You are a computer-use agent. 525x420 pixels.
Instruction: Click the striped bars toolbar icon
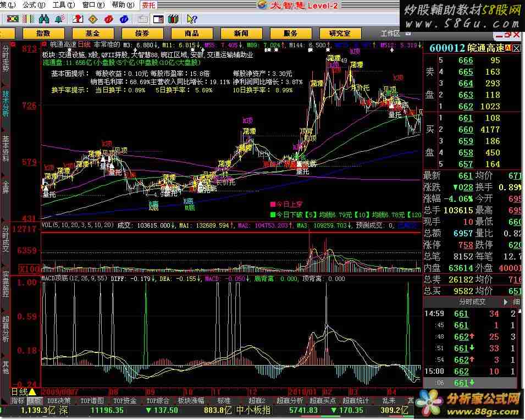pos(29,19)
